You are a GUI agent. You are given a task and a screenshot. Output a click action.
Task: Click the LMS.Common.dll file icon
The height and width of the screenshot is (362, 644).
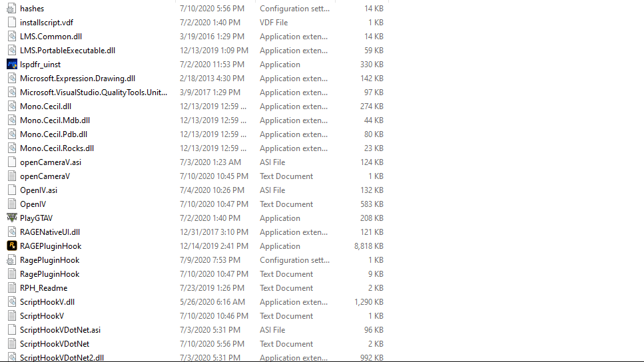coord(11,36)
